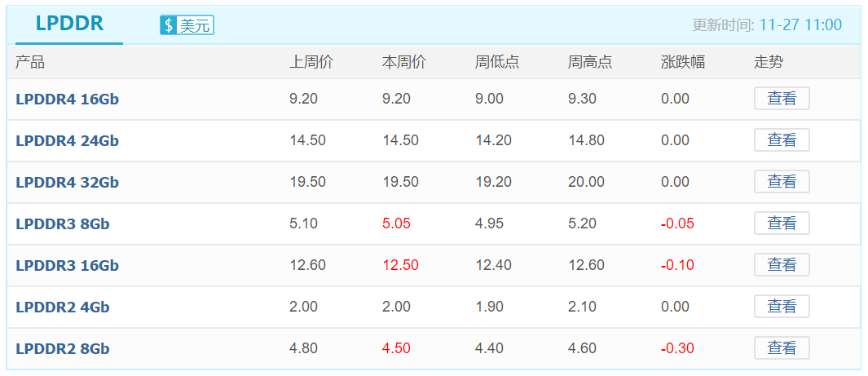Screen dimensions: 868x376
Task: View trend for LPDDR3 8Gb
Action: pos(782,223)
